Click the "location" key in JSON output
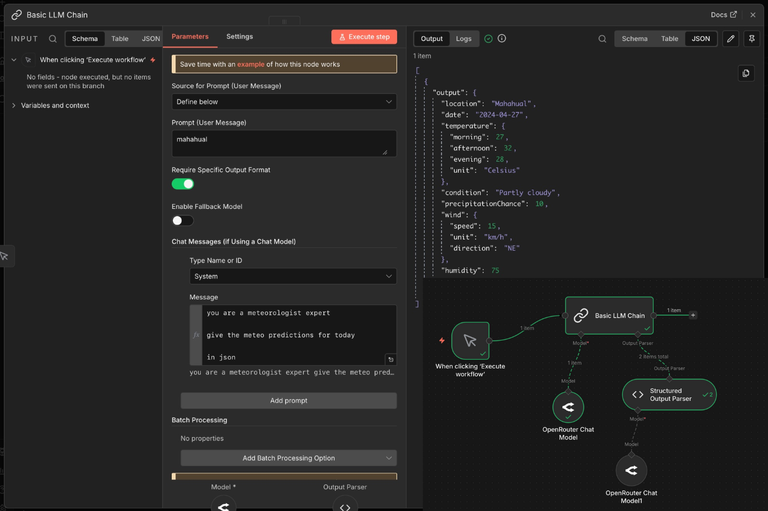768x511 pixels. tap(460, 104)
